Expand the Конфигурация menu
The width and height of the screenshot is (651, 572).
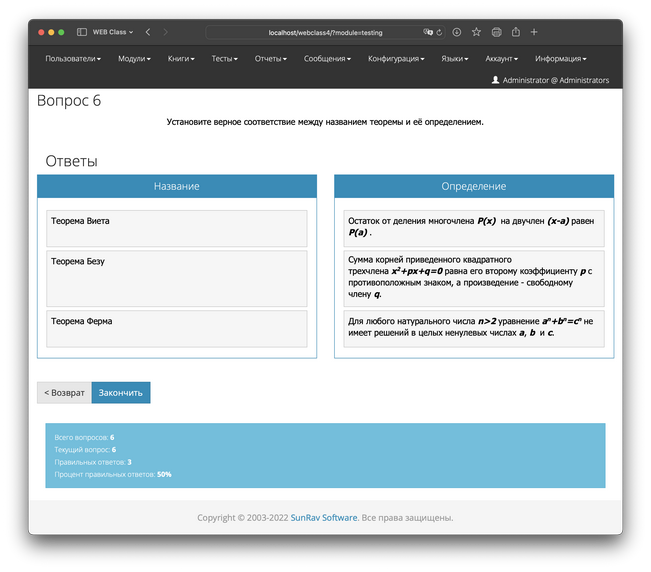396,59
